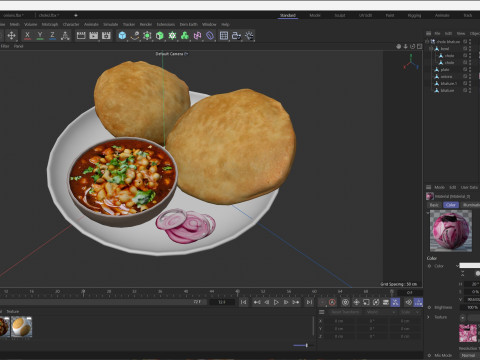The width and height of the screenshot is (480, 360).
Task: Select the Spline Pen tool
Action: (x=135, y=36)
